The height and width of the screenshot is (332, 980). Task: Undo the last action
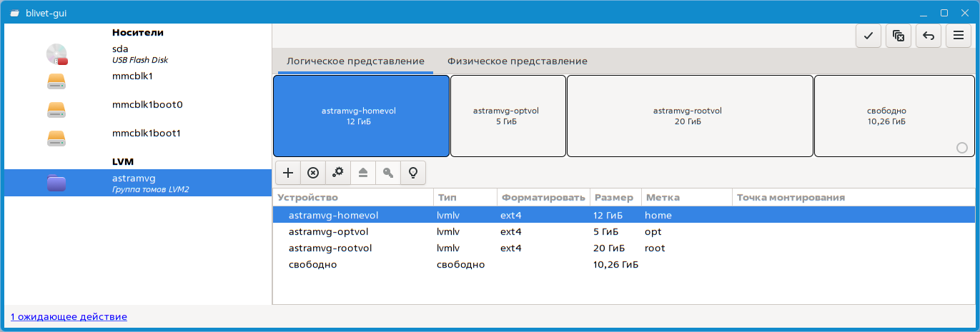pos(928,36)
